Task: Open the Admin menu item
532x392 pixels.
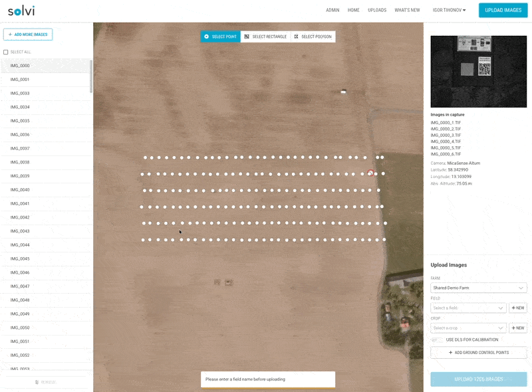Action: click(x=332, y=10)
